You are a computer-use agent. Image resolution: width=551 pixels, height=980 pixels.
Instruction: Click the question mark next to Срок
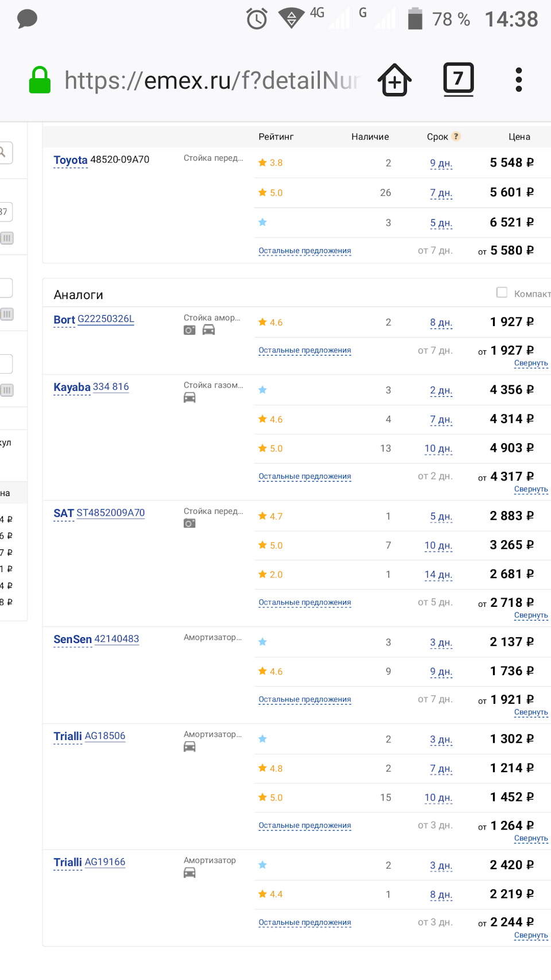(456, 136)
